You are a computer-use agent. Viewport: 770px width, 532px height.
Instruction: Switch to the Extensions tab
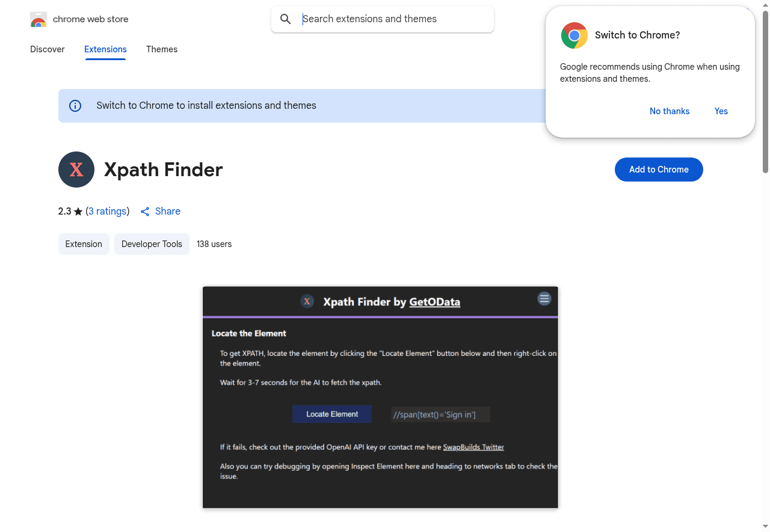click(105, 49)
